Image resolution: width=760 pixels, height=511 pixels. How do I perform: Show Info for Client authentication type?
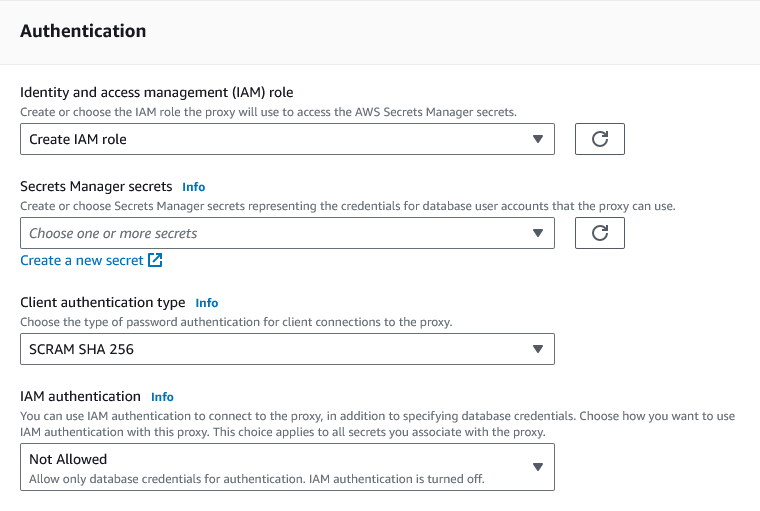(x=207, y=303)
